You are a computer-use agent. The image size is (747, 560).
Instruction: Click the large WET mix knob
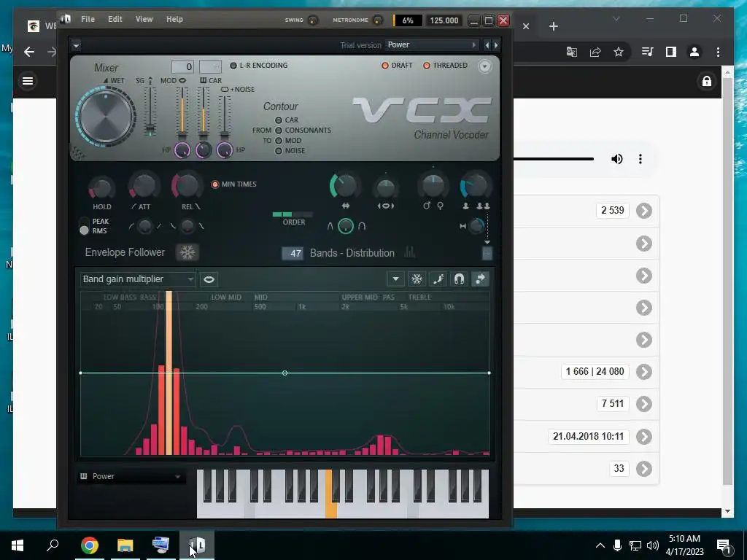(x=106, y=117)
